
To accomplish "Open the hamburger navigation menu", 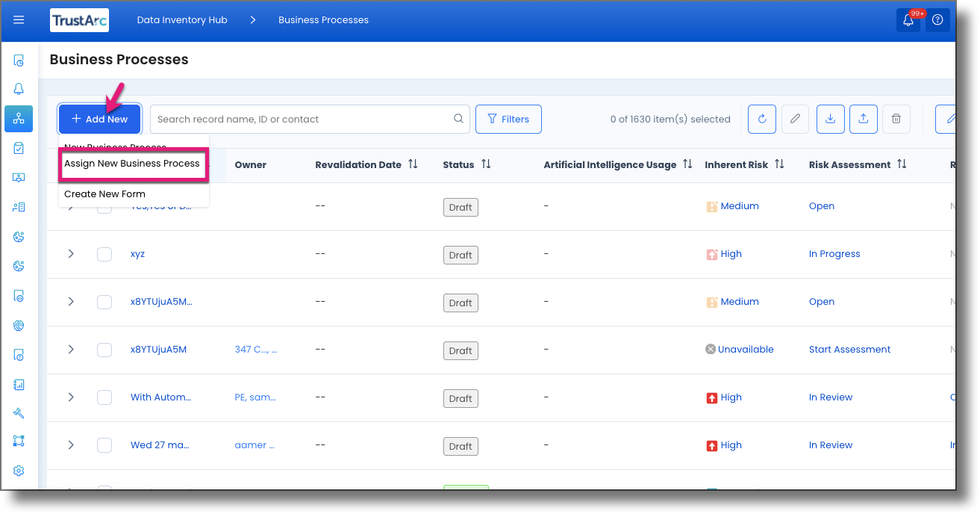I will tap(19, 20).
